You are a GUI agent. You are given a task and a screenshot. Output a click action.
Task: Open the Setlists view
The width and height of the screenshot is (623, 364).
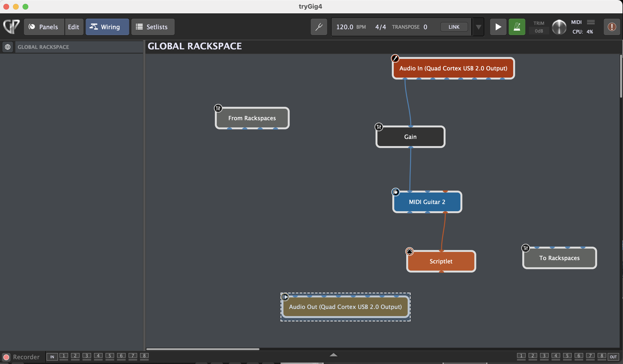coord(153,27)
